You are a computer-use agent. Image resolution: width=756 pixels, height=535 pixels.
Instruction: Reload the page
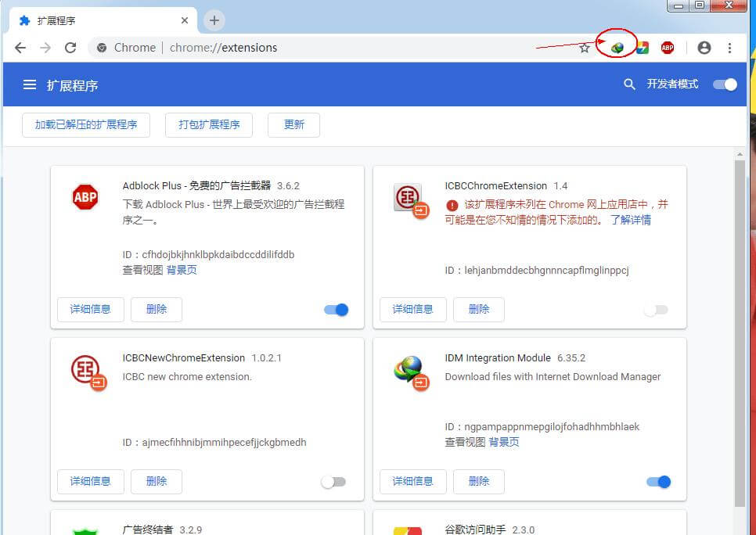coord(70,48)
